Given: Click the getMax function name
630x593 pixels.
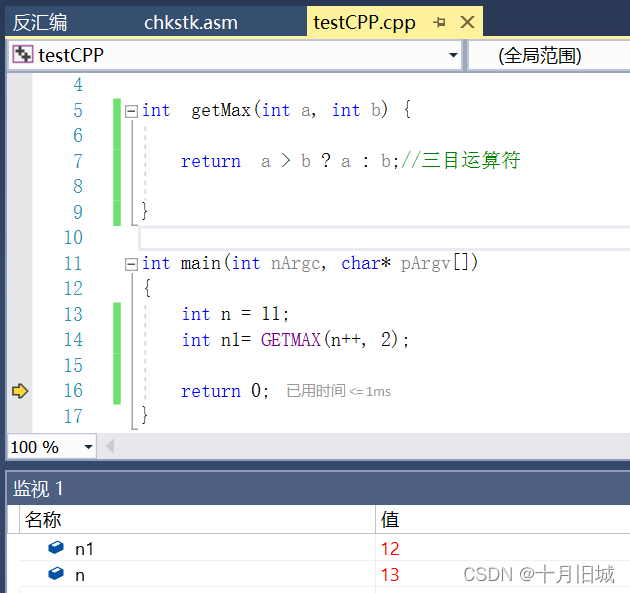Looking at the screenshot, I should pyautogui.click(x=221, y=110).
